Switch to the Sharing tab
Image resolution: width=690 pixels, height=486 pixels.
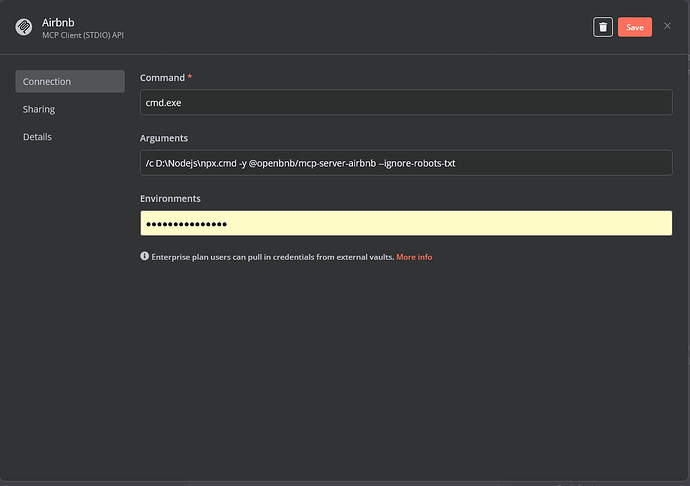(39, 109)
